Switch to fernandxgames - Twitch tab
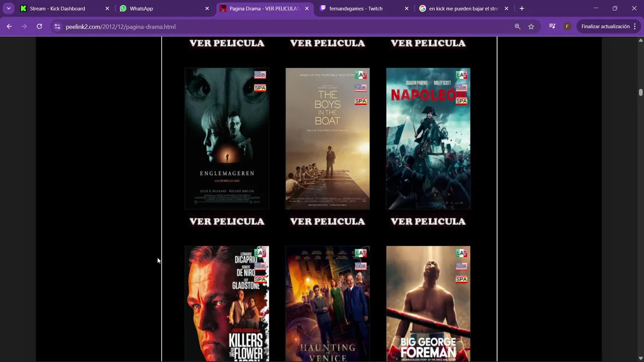This screenshot has width=644, height=362. pyautogui.click(x=363, y=9)
